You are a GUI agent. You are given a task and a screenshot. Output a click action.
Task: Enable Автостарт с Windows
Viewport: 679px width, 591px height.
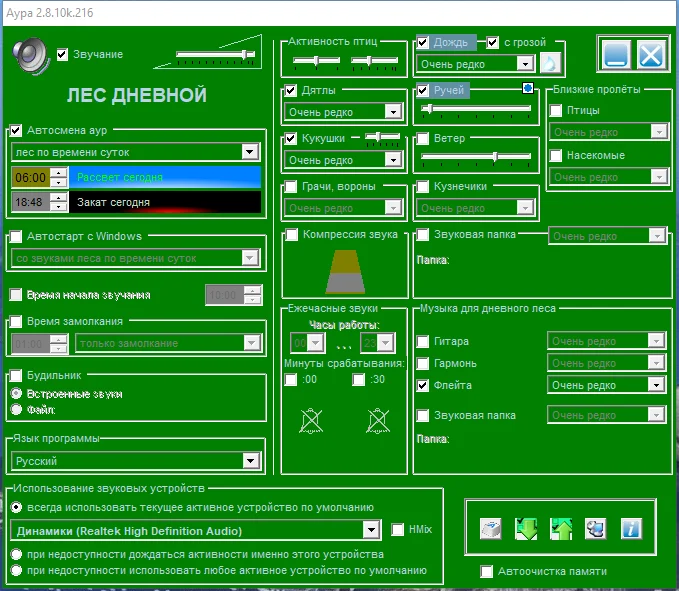coord(16,236)
